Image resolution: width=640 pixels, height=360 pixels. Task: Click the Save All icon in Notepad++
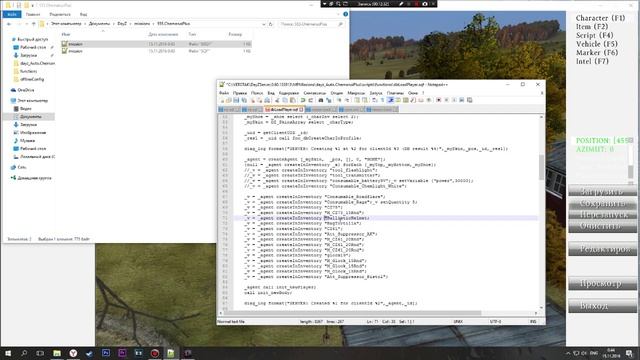[244, 100]
